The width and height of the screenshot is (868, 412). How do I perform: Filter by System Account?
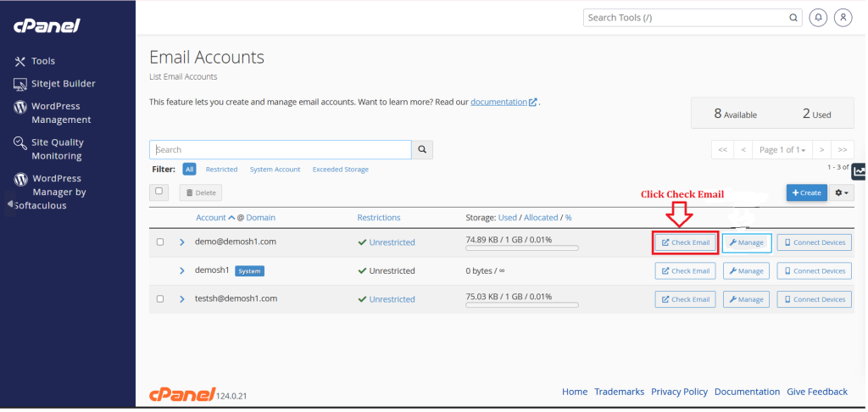[x=275, y=170]
